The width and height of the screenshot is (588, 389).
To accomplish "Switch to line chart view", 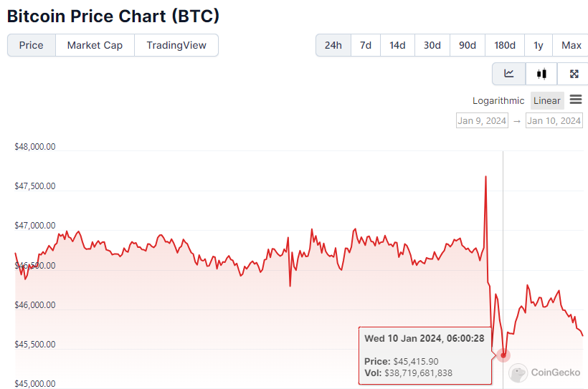I will tap(509, 73).
